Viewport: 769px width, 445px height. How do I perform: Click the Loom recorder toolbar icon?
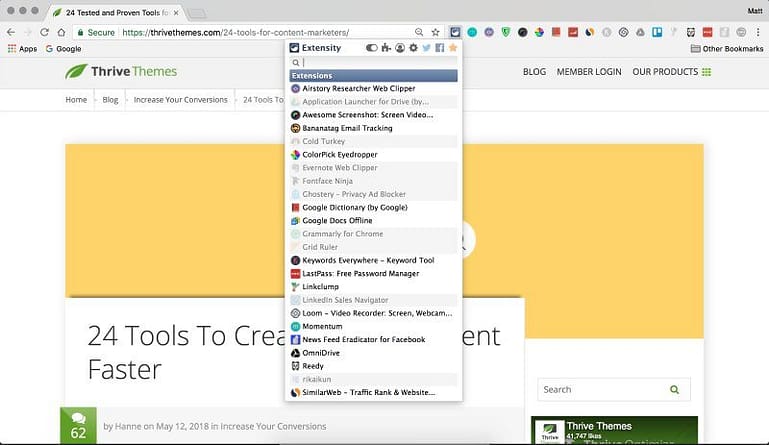623,32
